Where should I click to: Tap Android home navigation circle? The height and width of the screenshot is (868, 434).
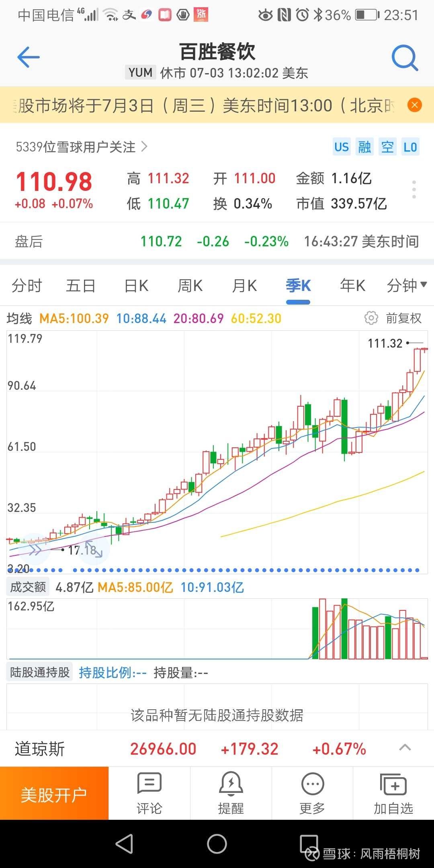[217, 843]
